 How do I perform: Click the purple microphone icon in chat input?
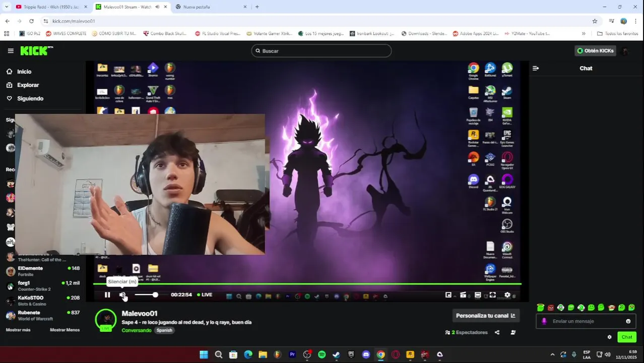544,321
